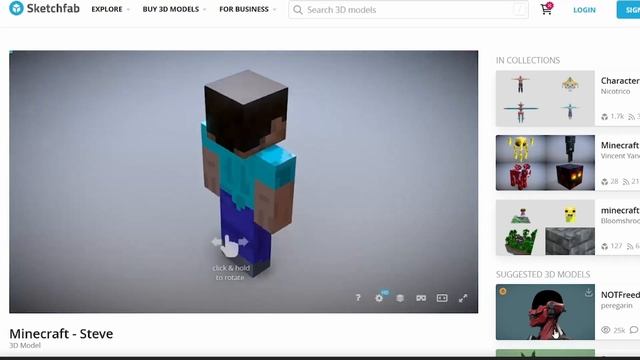Enable the VR headset view
Screen dimensions: 640x360
(x=421, y=298)
